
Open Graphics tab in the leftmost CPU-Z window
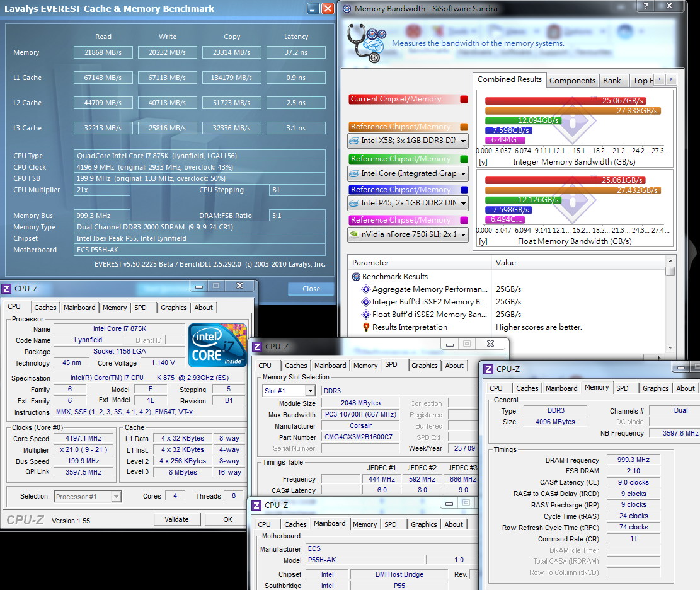tap(174, 308)
